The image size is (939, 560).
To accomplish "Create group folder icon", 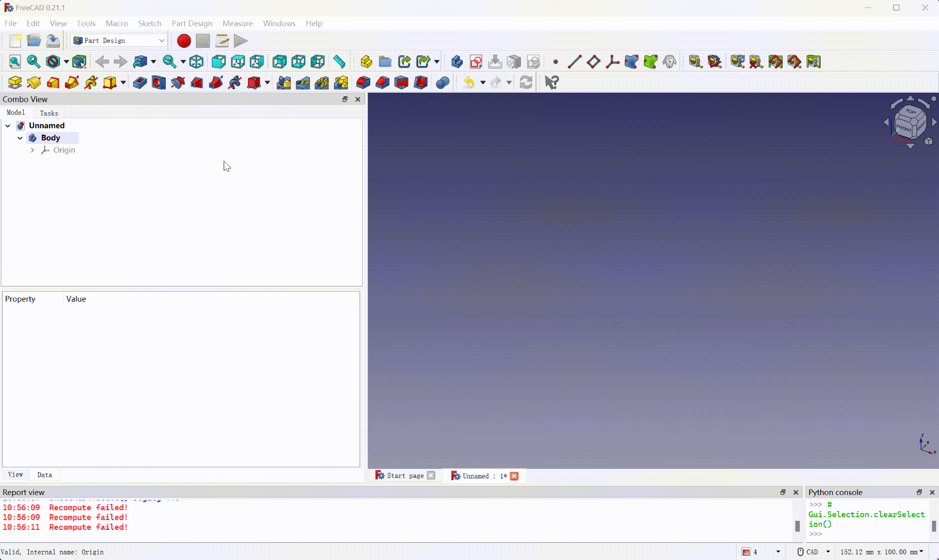I will (385, 62).
